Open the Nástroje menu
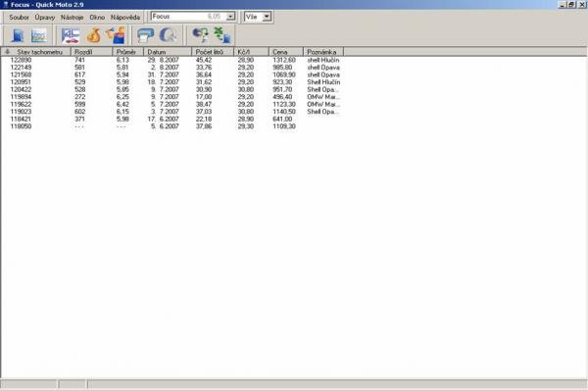This screenshot has height=391, width=588. tap(72, 18)
